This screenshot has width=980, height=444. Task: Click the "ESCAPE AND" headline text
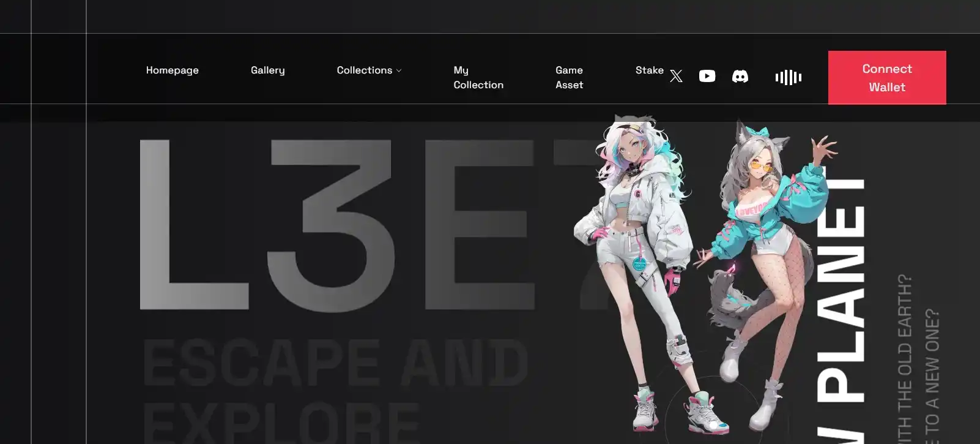pos(335,363)
